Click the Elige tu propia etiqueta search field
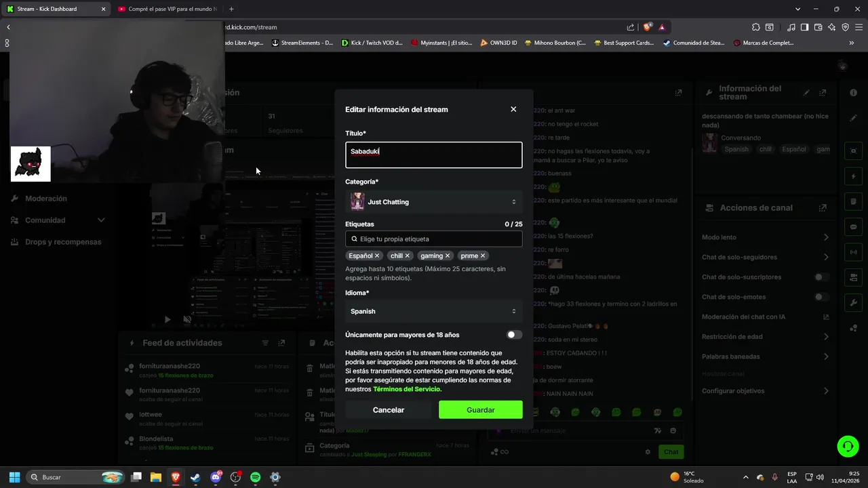The width and height of the screenshot is (868, 488). [433, 239]
